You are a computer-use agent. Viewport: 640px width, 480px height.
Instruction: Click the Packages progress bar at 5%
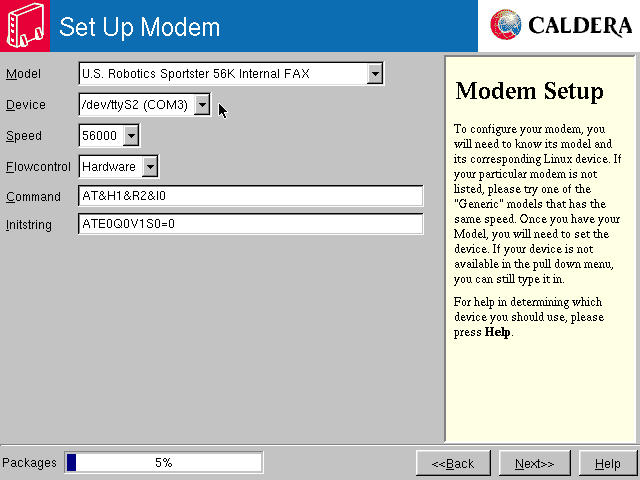pos(163,462)
